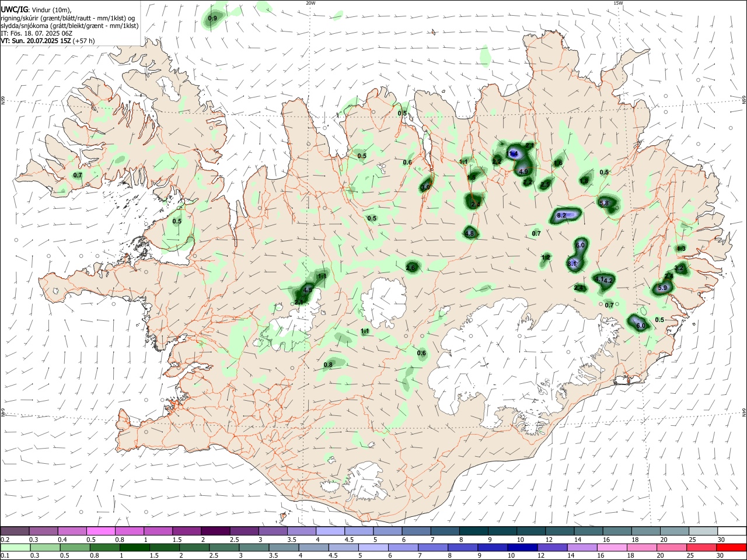Click the IT: Fös. 18. 07. 2025 06Z line
747x560 pixels.
pos(36,33)
